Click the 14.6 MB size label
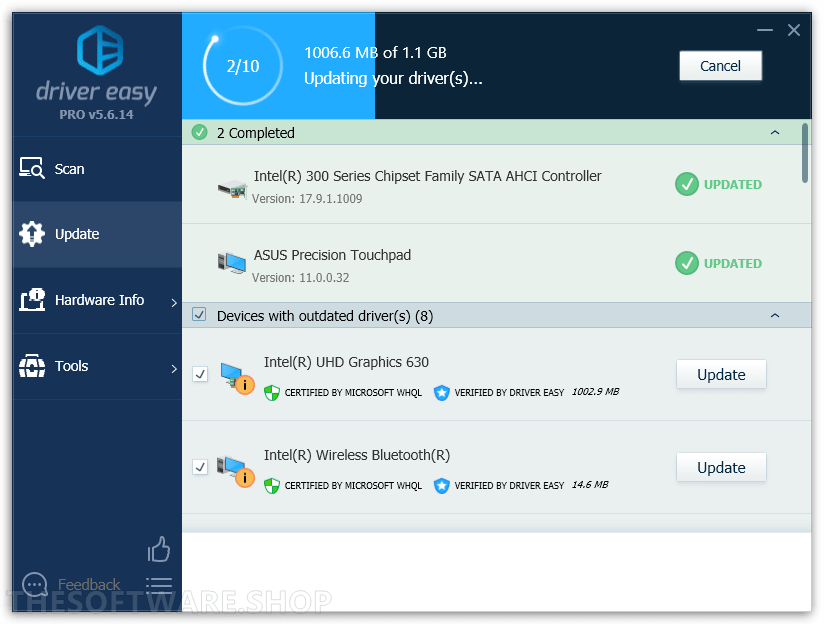 click(x=590, y=485)
